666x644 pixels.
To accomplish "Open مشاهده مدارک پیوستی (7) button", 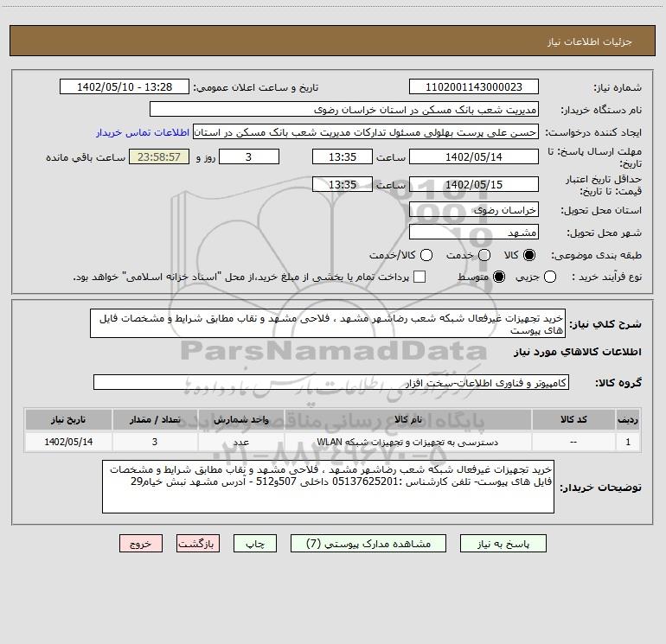I will click(x=368, y=544).
